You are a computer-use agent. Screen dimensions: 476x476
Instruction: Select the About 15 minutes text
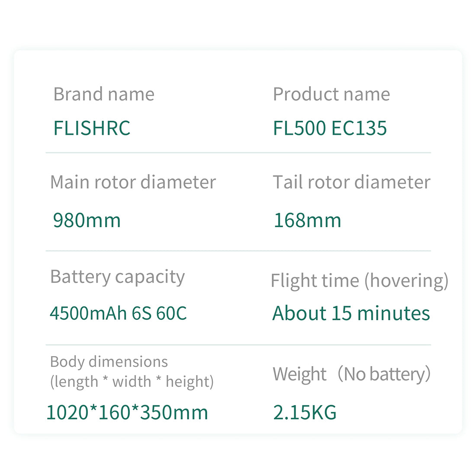(351, 313)
